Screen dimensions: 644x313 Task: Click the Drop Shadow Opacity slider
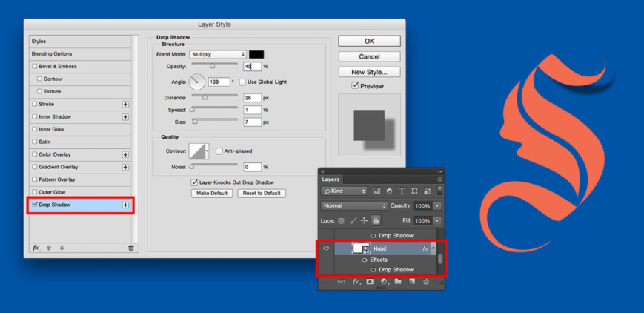pyautogui.click(x=215, y=65)
